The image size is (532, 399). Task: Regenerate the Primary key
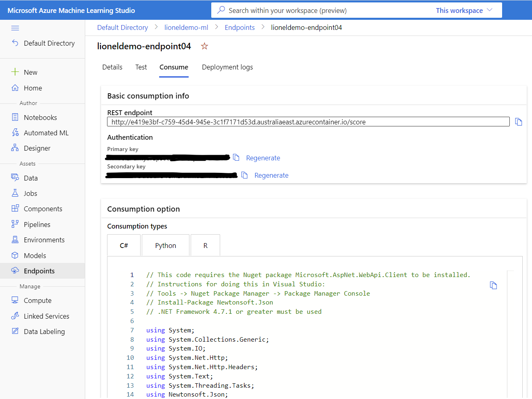(x=263, y=158)
